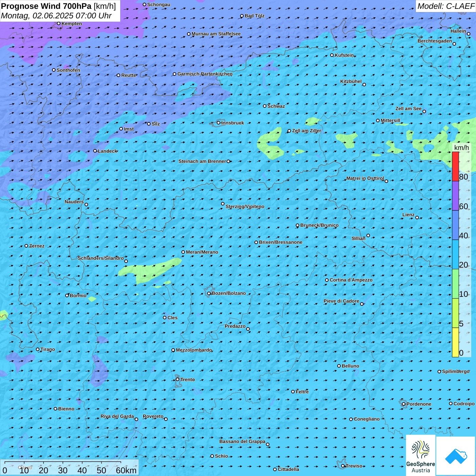Click the Belluno city marker
The image size is (476, 476).
coord(339,366)
